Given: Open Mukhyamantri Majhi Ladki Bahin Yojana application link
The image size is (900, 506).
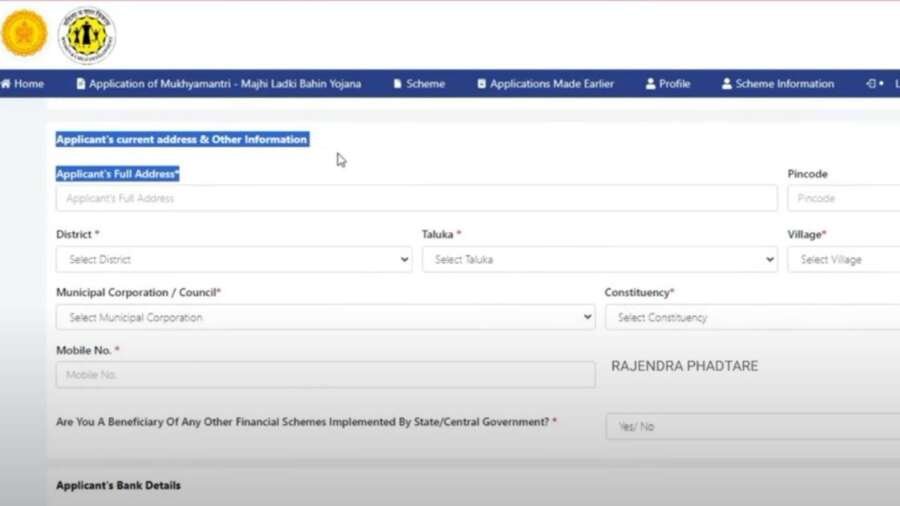Looking at the screenshot, I should (225, 84).
